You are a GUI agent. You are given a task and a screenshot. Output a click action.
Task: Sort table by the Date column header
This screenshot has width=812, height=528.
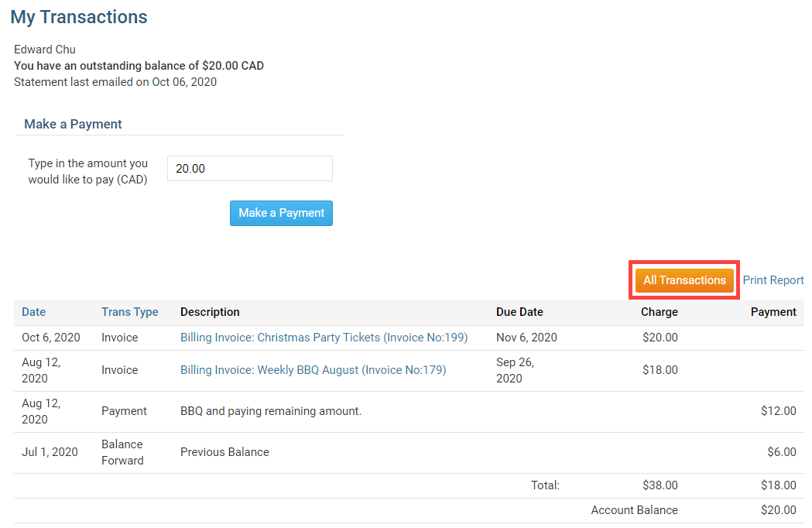pyautogui.click(x=33, y=312)
